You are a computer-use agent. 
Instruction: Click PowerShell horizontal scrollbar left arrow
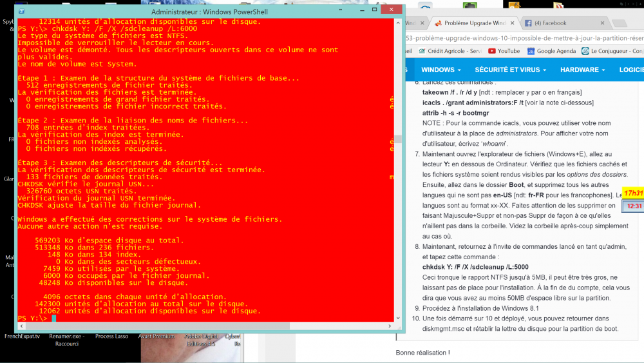click(x=21, y=326)
